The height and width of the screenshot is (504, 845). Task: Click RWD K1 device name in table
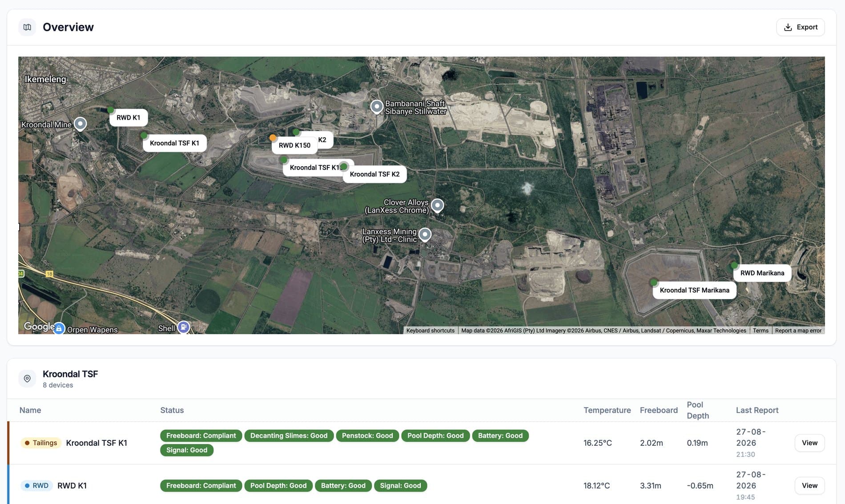pyautogui.click(x=72, y=486)
